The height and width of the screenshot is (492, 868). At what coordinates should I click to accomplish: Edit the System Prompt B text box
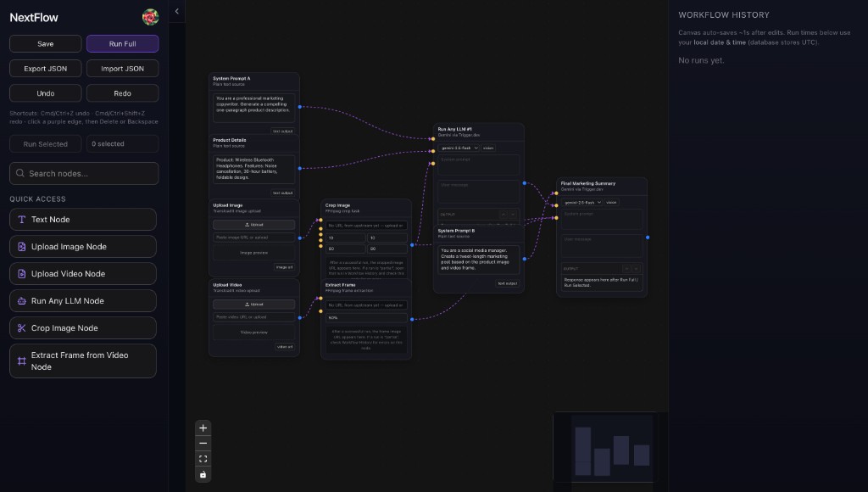(x=479, y=260)
